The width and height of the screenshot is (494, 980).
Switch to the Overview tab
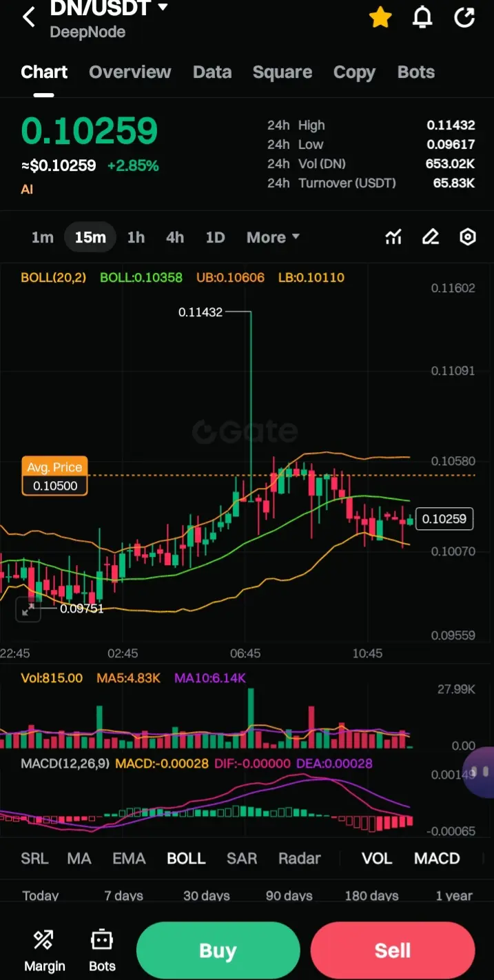pyautogui.click(x=130, y=72)
